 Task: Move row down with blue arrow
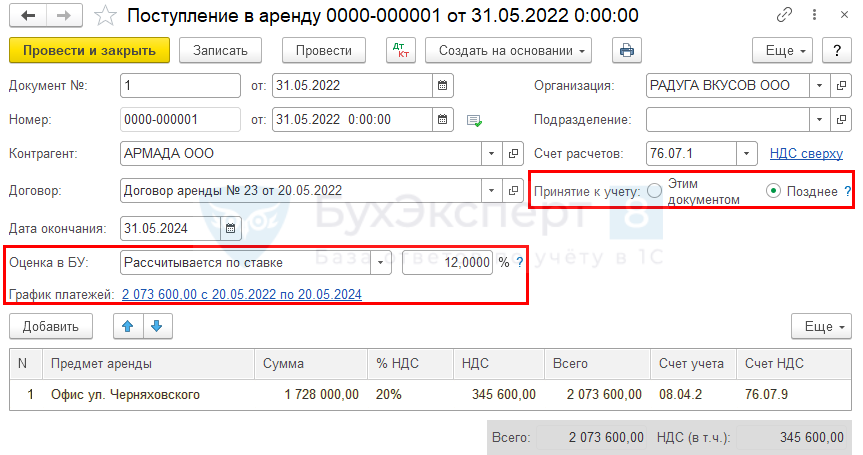pos(156,326)
